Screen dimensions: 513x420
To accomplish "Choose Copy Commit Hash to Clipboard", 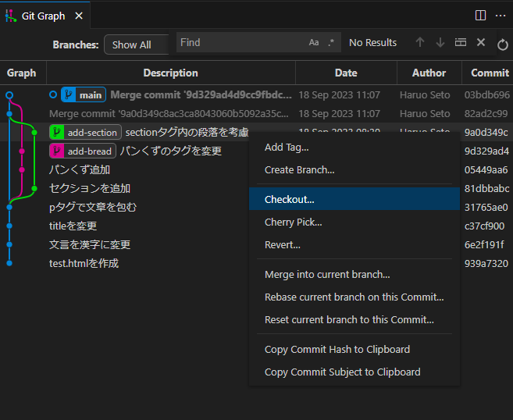I will pos(354,349).
